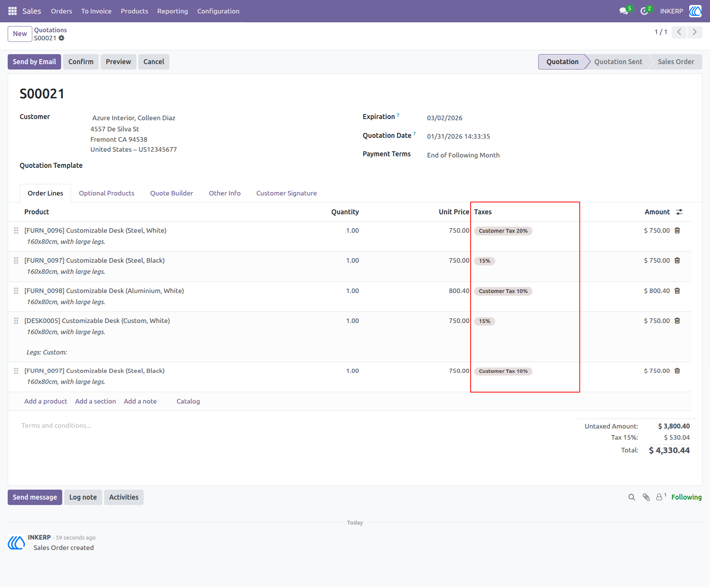The height and width of the screenshot is (588, 710).
Task: Delete the FURN_0096 order line
Action: pos(677,230)
